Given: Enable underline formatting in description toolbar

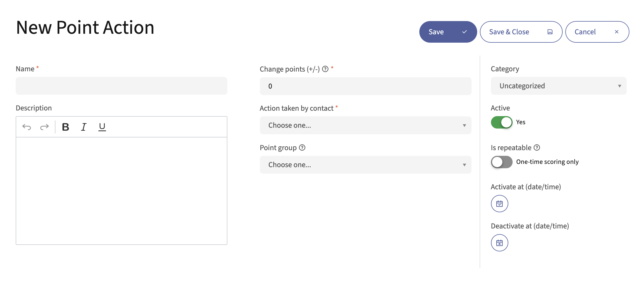Looking at the screenshot, I should (x=102, y=127).
